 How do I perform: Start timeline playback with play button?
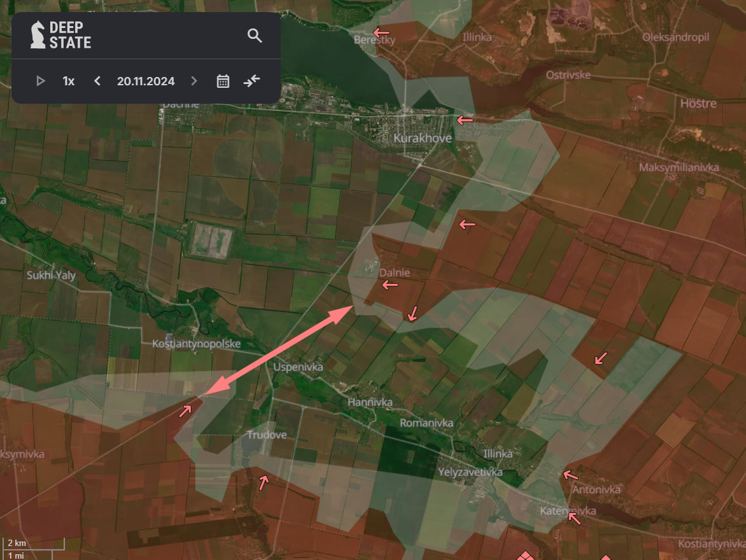click(41, 81)
